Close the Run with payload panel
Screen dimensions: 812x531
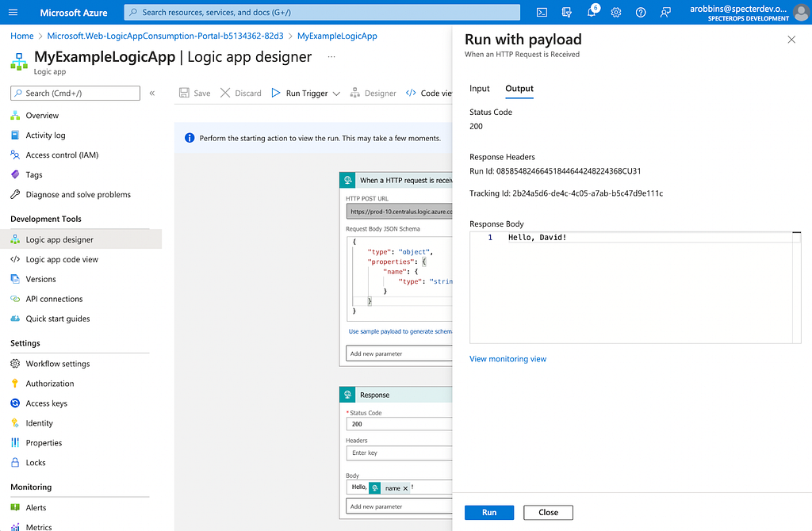pyautogui.click(x=791, y=40)
